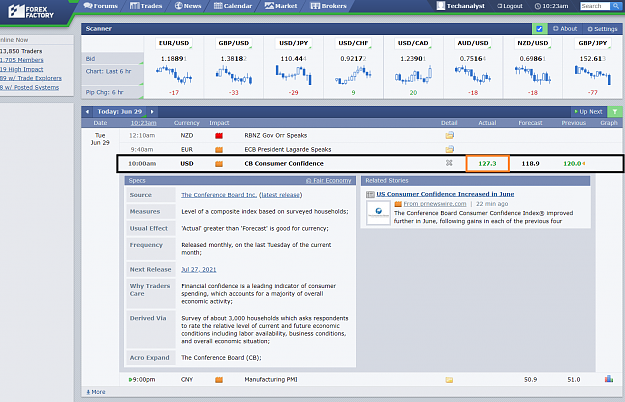Click into the Search field

pyautogui.click(x=595, y=6)
